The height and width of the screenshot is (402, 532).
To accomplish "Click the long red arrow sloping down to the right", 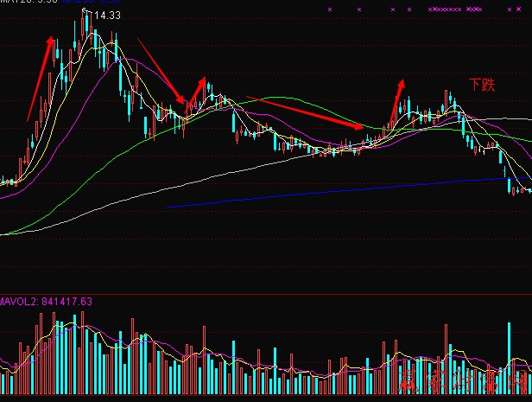I will 306,112.
